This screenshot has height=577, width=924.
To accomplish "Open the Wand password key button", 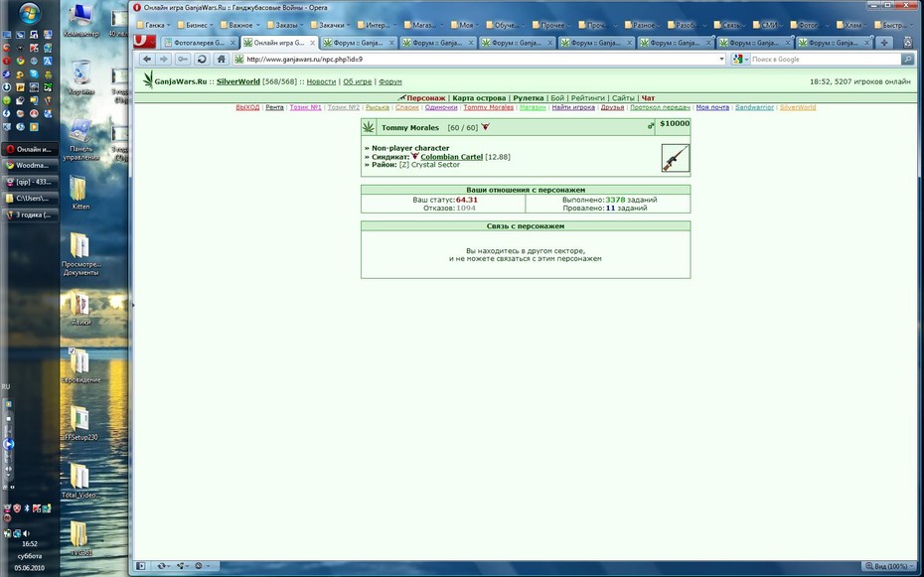I will (x=183, y=59).
